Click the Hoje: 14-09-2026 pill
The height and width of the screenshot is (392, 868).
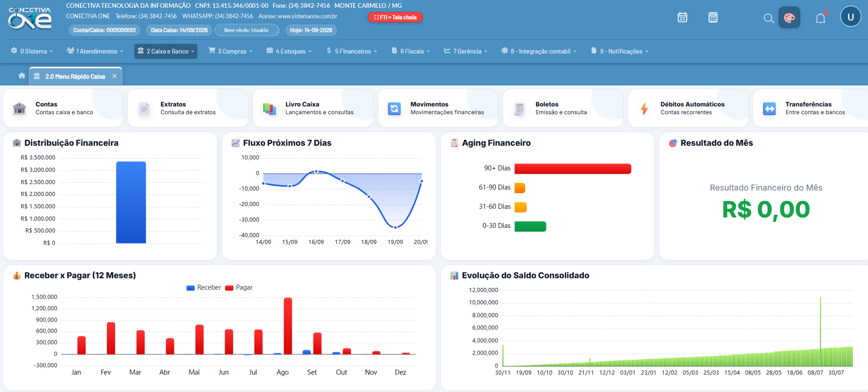(x=311, y=30)
